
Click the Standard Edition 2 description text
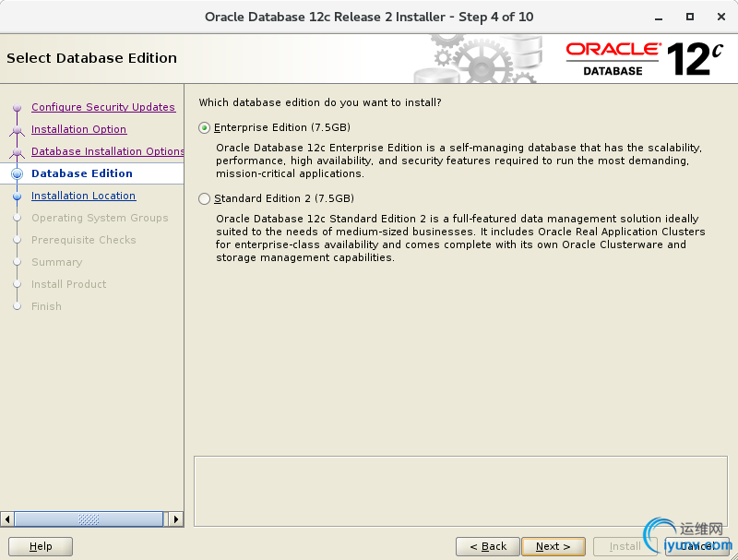(x=460, y=238)
